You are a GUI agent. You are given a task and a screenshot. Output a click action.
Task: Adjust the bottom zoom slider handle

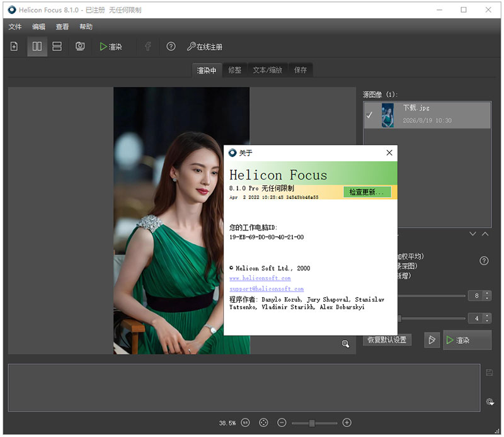pos(312,423)
